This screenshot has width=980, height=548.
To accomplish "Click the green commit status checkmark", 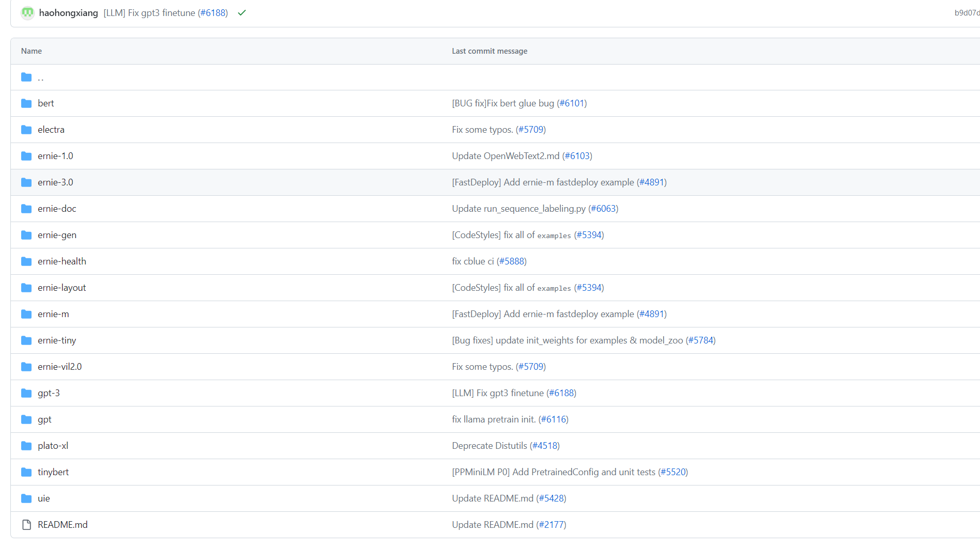I will [242, 13].
